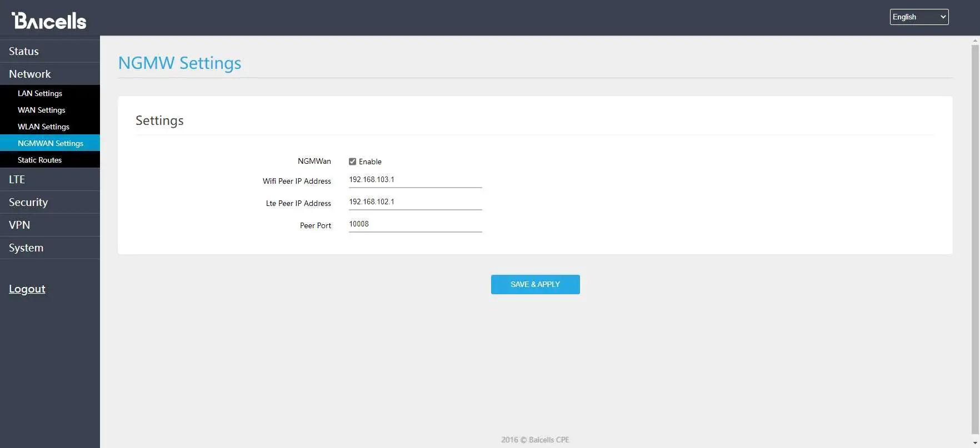The image size is (980, 448).
Task: Click the Wifi Peer IP Address label
Action: pos(297,181)
